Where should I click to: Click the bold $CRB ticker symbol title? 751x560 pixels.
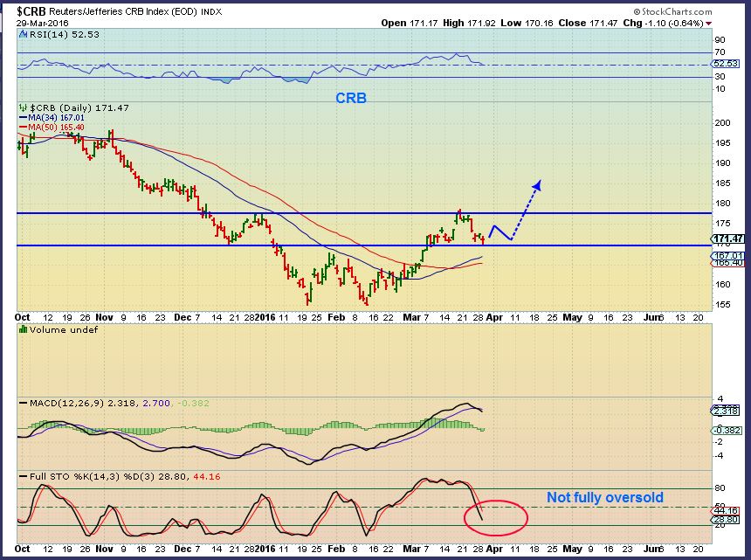pyautogui.click(x=31, y=11)
